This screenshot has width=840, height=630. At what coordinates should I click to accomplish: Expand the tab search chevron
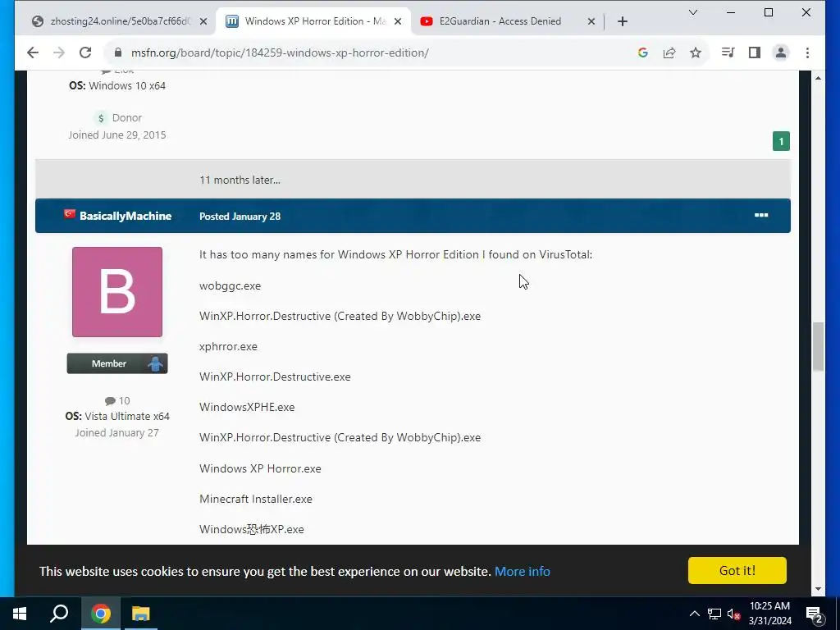pos(692,12)
